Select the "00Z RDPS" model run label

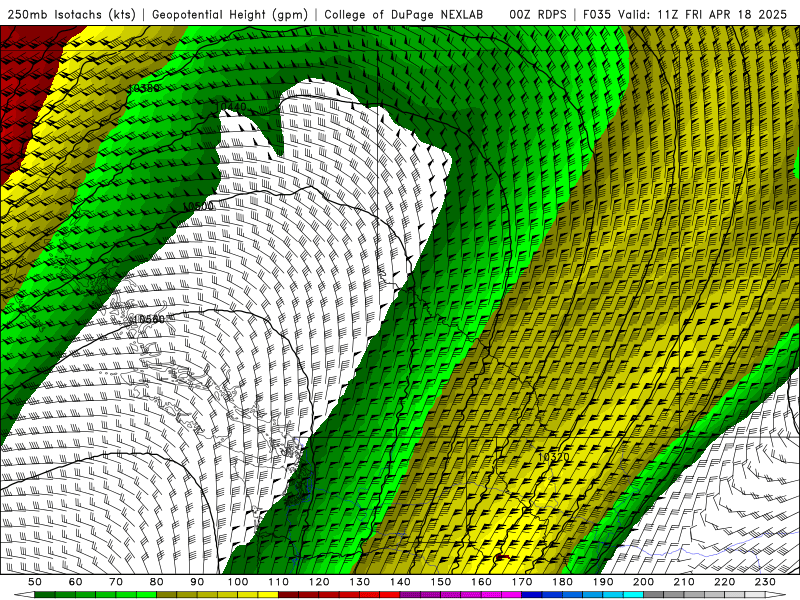(x=538, y=14)
